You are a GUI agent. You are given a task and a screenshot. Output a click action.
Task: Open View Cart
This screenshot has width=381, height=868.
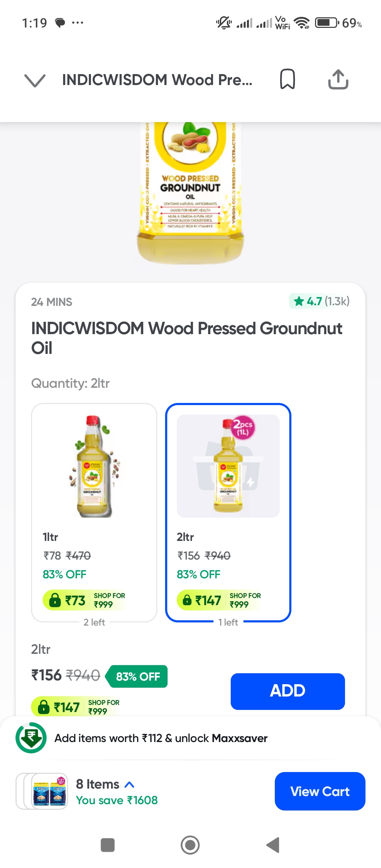click(320, 791)
